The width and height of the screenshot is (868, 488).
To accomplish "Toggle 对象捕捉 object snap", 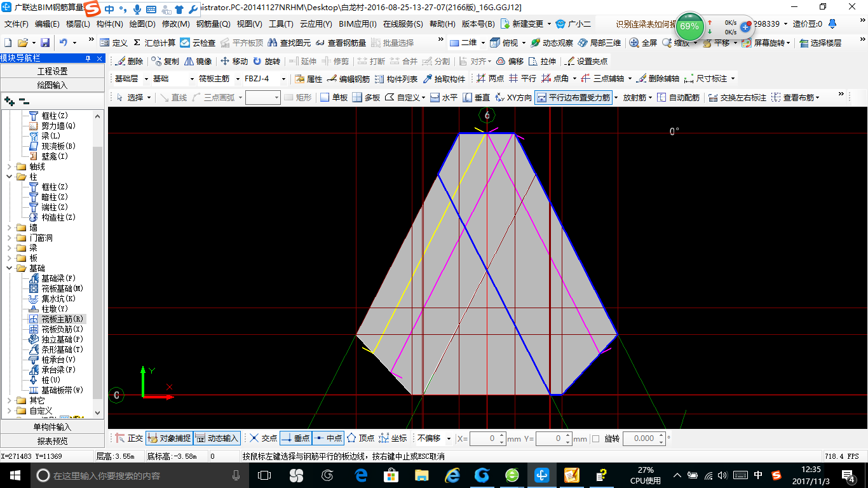I will pos(168,438).
